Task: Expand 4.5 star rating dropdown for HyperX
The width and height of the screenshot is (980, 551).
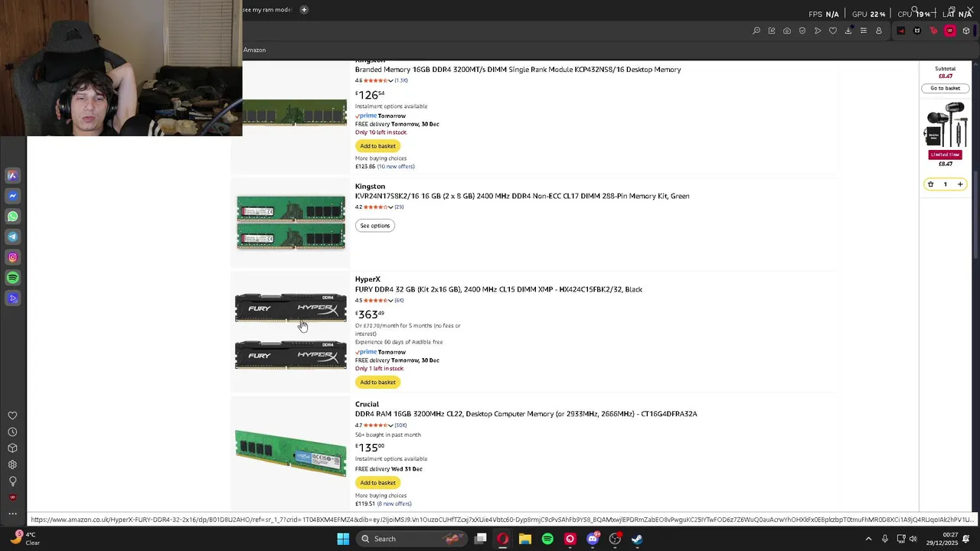Action: 390,301
